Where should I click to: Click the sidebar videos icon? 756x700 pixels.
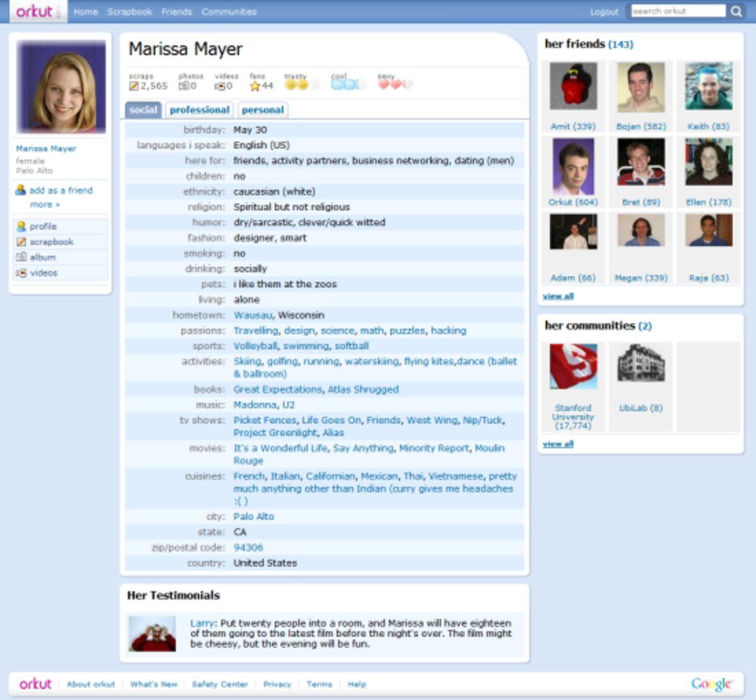21,273
